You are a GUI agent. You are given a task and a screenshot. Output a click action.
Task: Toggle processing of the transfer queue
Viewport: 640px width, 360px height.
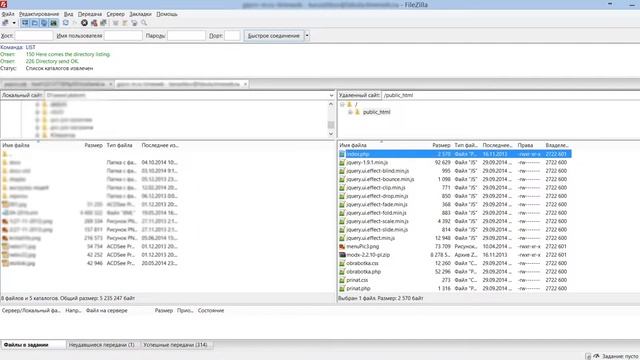(74, 23)
